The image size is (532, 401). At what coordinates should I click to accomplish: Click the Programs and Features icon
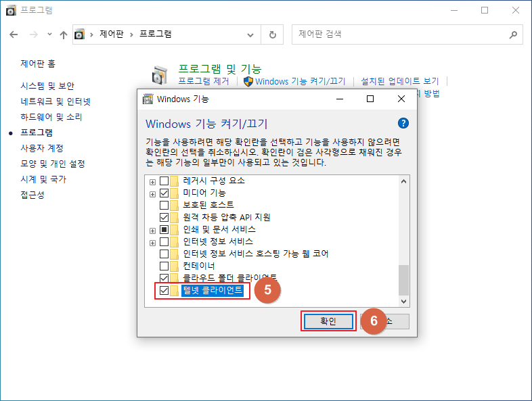(160, 75)
